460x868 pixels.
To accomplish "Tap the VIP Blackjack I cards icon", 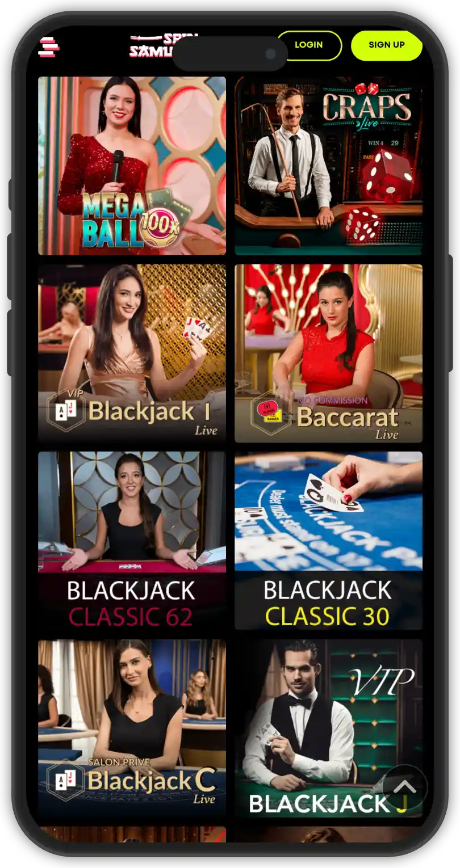I will pyautogui.click(x=66, y=411).
